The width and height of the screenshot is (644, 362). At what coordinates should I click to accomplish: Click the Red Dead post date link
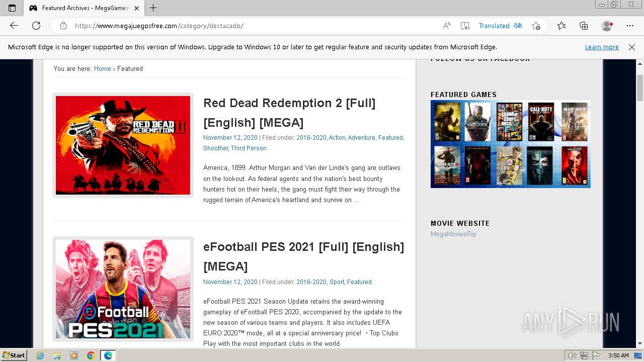(x=230, y=138)
